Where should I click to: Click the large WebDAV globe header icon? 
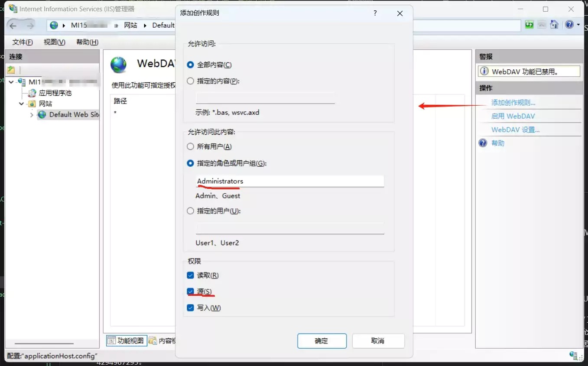118,65
